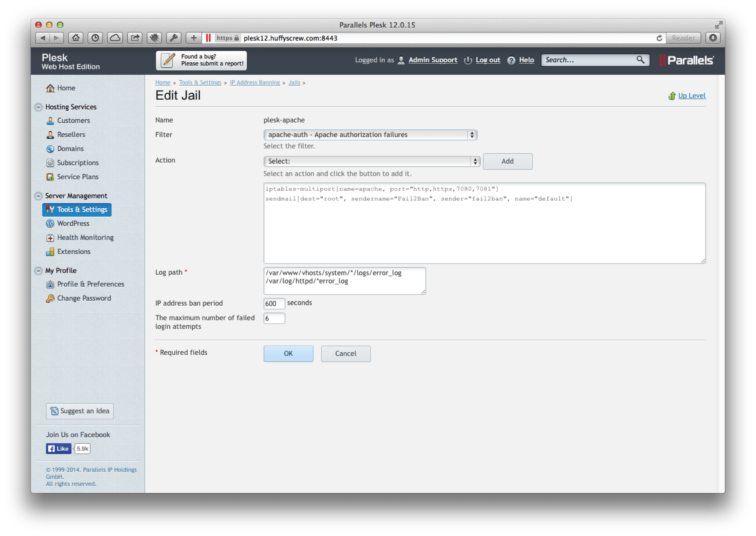Click the Up Level link

point(692,96)
